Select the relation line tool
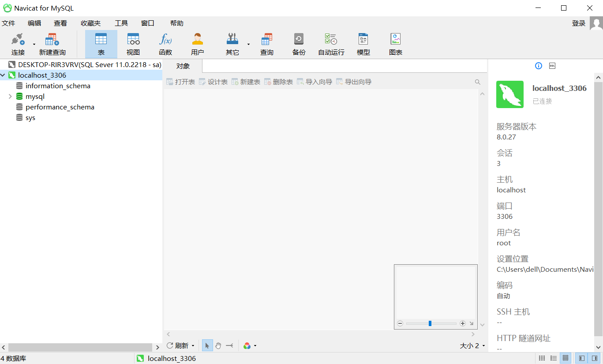The height and width of the screenshot is (364, 603). 229,346
